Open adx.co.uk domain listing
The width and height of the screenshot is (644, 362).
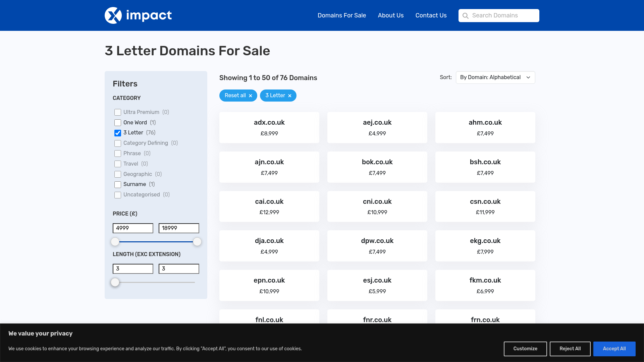269,127
